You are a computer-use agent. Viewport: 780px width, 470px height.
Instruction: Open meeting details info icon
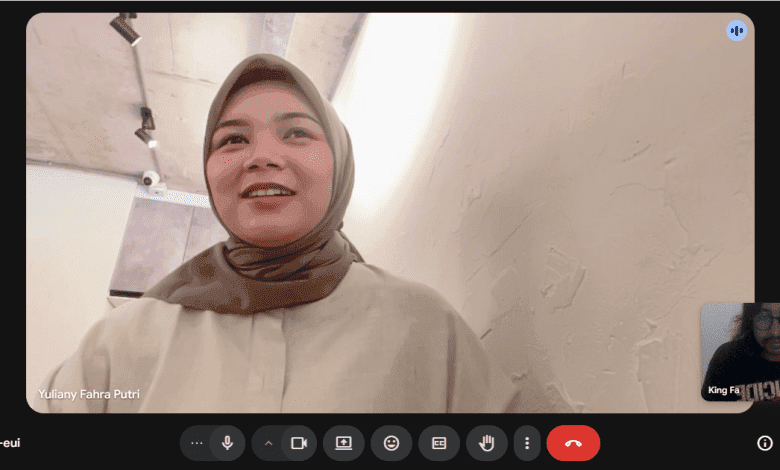tap(765, 443)
